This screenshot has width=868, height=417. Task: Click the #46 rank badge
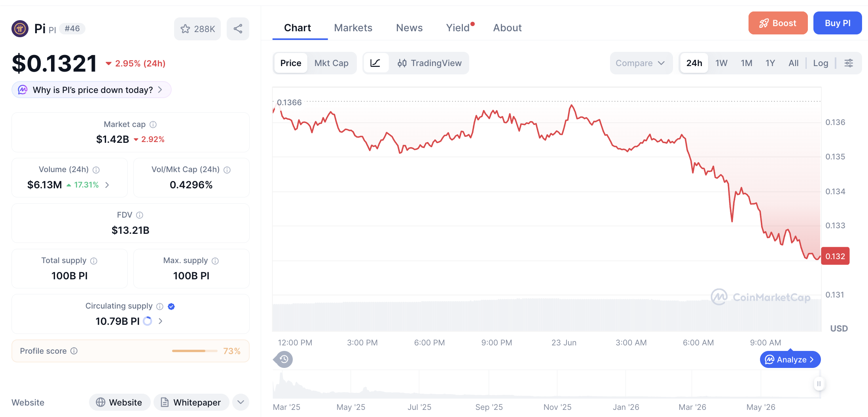[x=72, y=28]
